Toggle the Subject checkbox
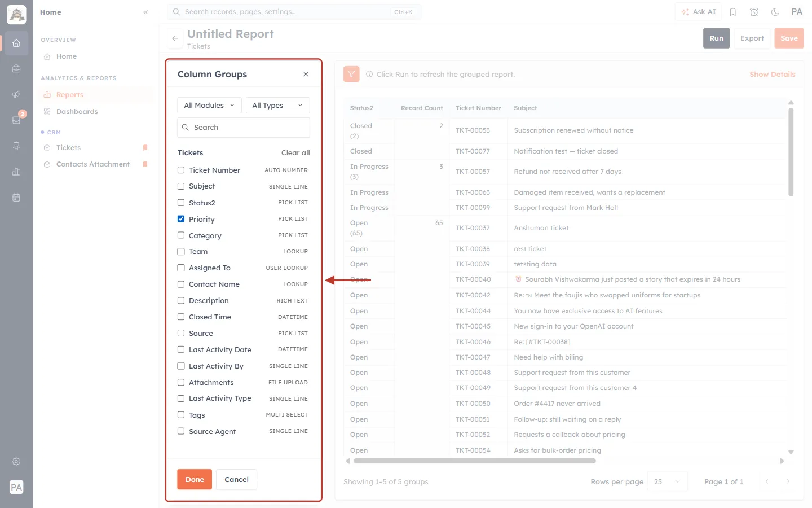Image resolution: width=812 pixels, height=508 pixels. click(x=181, y=186)
